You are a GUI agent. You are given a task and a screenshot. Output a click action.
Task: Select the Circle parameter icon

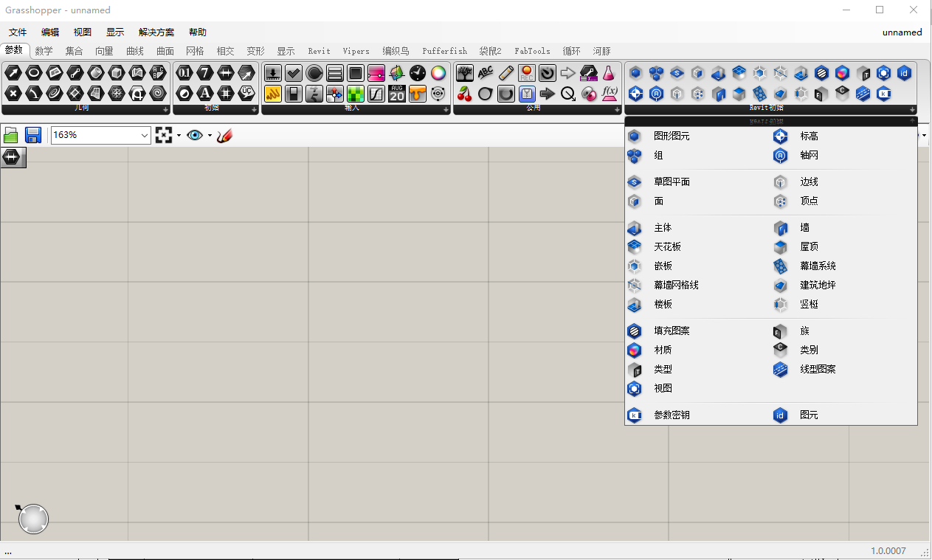[x=33, y=73]
